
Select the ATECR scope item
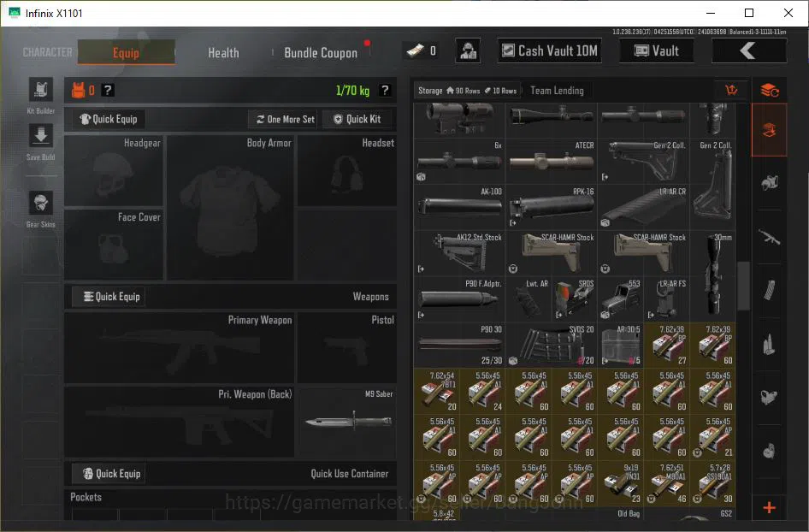click(x=551, y=161)
